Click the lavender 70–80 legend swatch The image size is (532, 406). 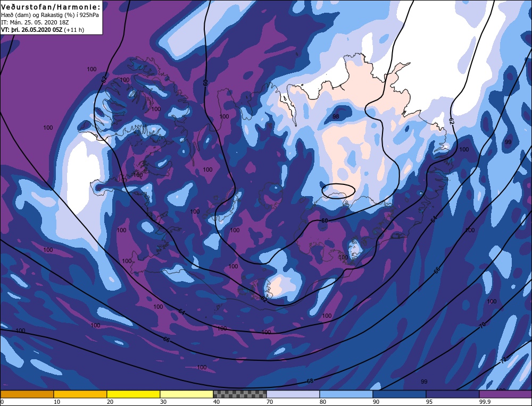[x=293, y=394]
